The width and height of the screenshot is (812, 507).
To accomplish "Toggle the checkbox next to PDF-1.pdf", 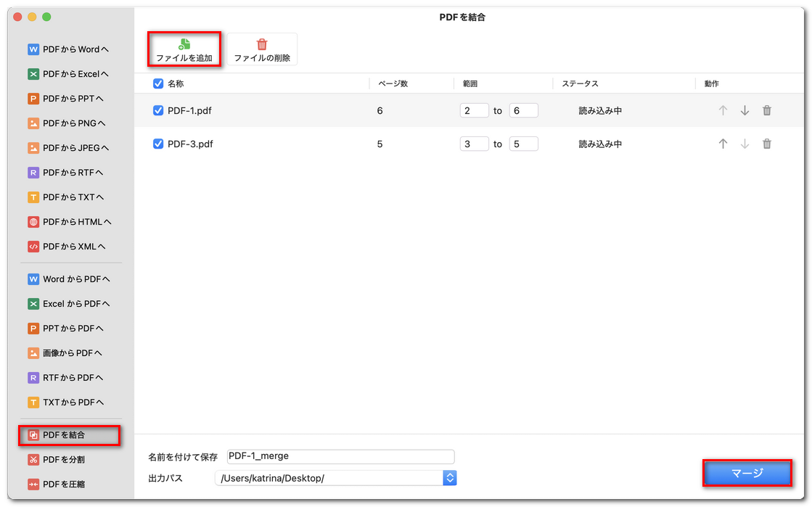I will [157, 110].
